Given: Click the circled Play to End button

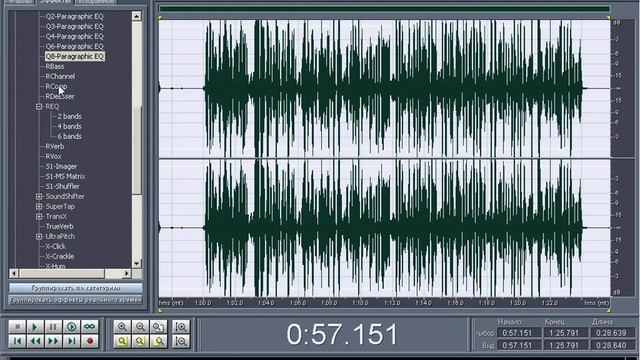Looking at the screenshot, I should [71, 327].
